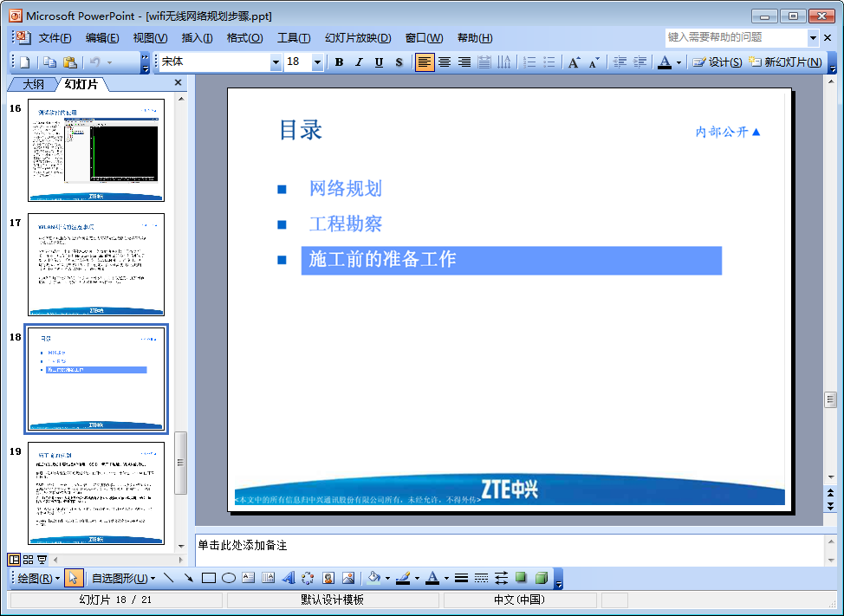The height and width of the screenshot is (616, 844).
Task: Apply Line Color brush button
Action: point(403,579)
